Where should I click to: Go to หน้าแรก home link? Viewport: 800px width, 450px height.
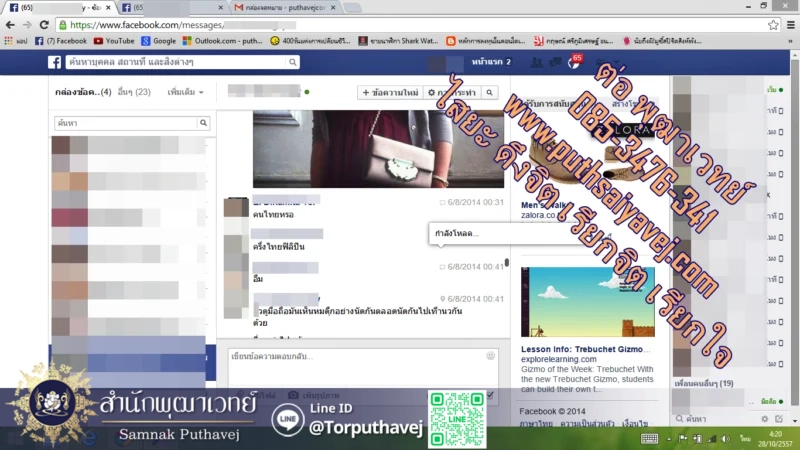click(487, 62)
